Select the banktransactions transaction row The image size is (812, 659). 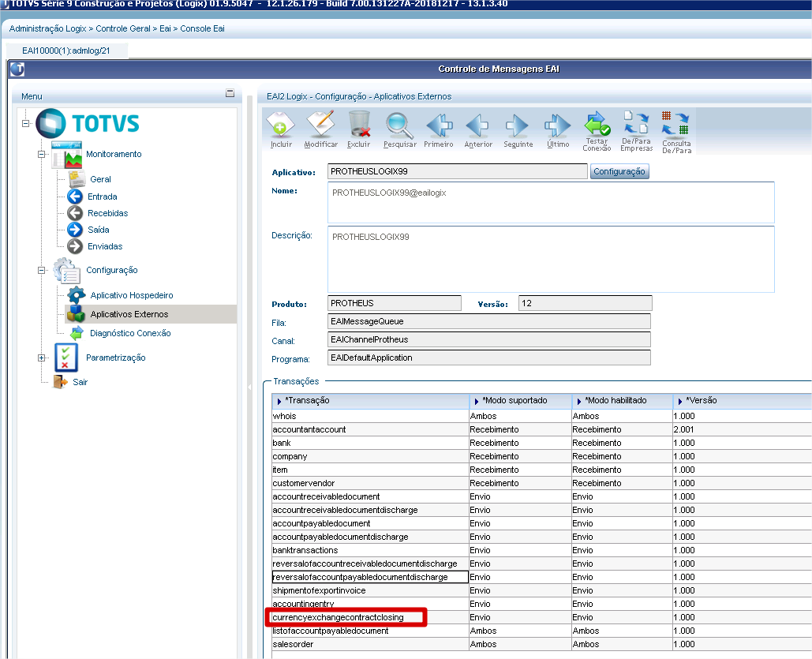541,550
